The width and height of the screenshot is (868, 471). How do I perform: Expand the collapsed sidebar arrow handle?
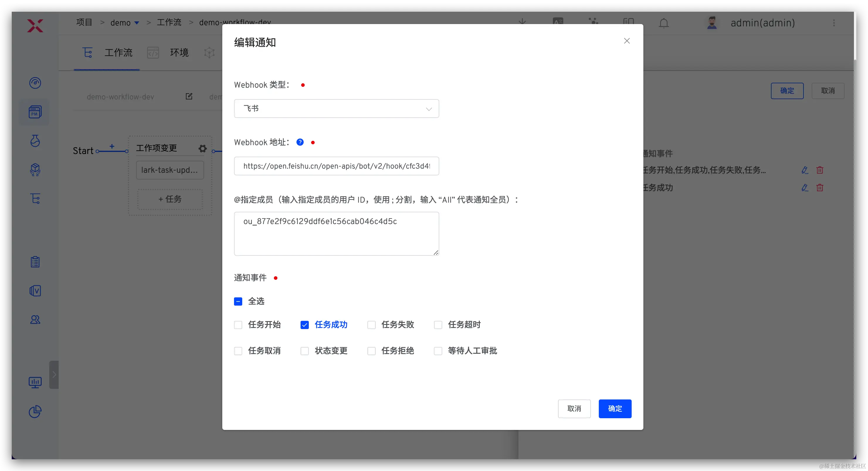[x=54, y=375]
